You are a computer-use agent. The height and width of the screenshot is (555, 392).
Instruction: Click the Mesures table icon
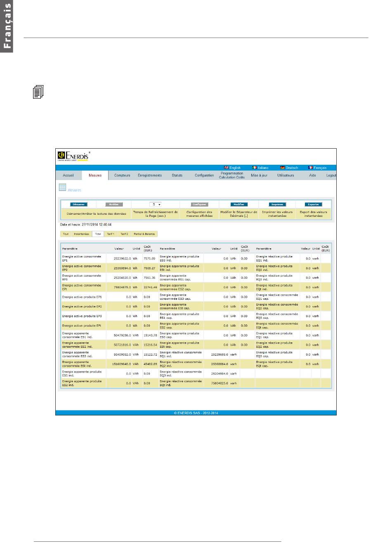(62, 187)
